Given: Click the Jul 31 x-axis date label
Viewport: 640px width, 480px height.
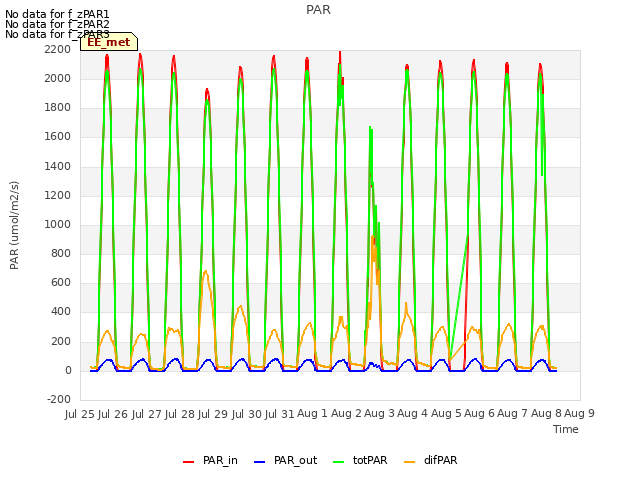Looking at the screenshot, I should click(x=280, y=414).
